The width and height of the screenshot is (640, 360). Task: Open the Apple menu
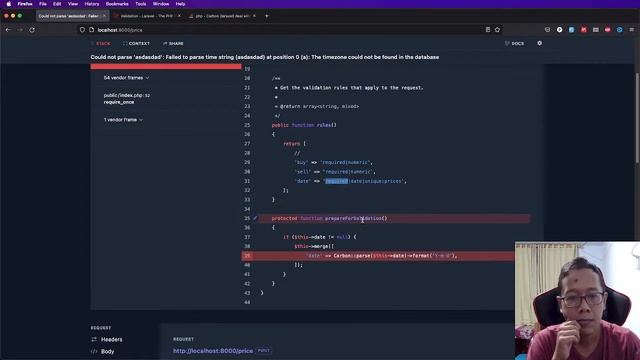[9, 4]
